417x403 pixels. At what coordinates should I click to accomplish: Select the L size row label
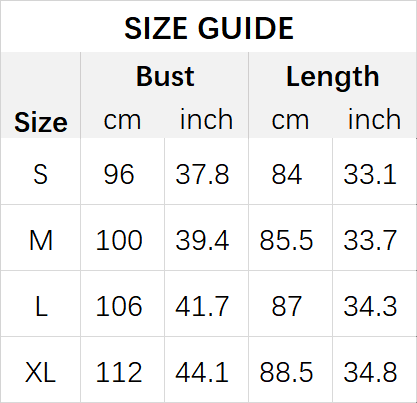click(41, 306)
